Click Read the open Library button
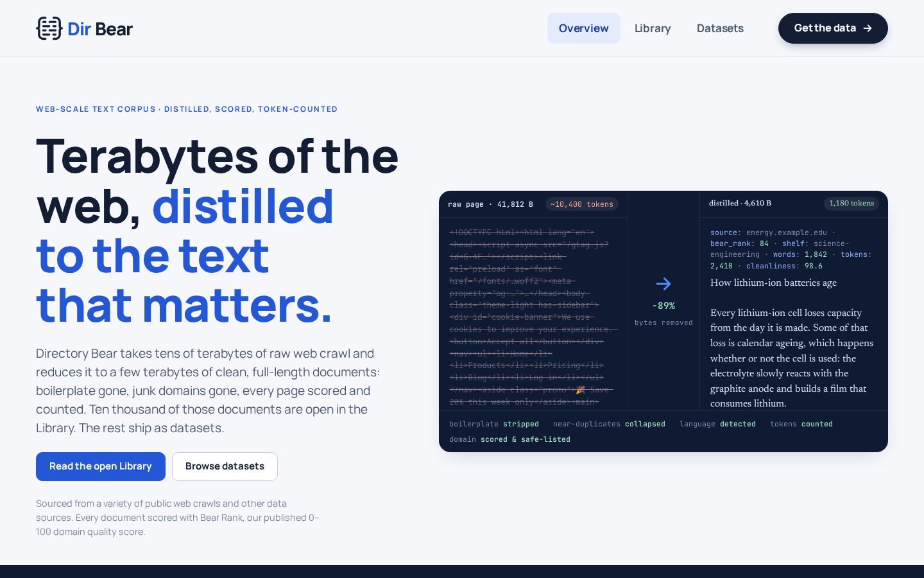Image resolution: width=924 pixels, height=578 pixels. tap(101, 466)
